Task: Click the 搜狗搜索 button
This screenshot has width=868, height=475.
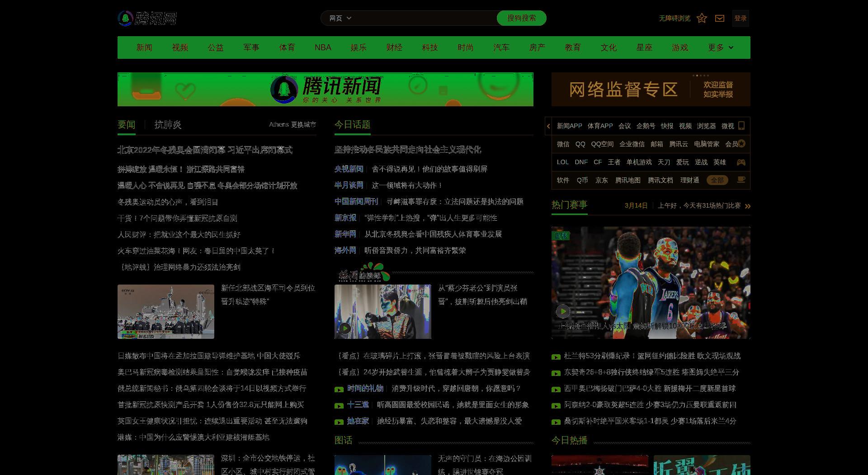Action: click(x=522, y=18)
